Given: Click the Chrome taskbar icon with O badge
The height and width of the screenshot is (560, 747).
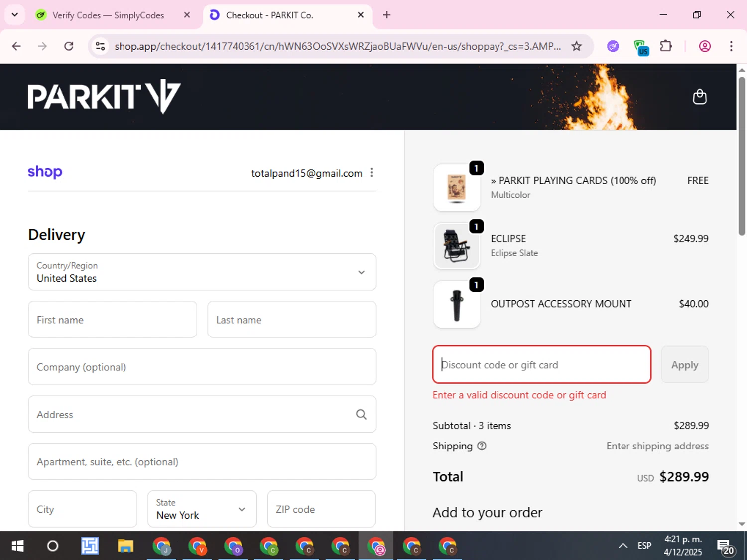Looking at the screenshot, I should tap(233, 546).
